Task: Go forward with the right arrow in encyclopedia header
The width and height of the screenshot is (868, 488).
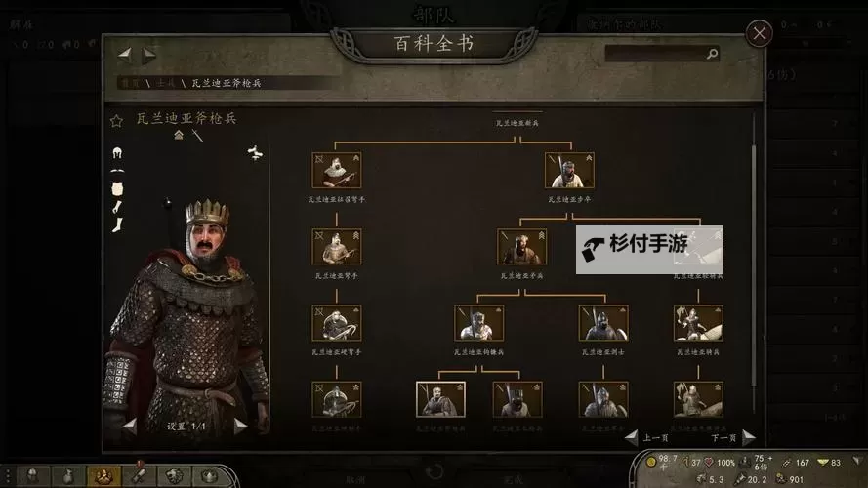Action: pyautogui.click(x=149, y=55)
